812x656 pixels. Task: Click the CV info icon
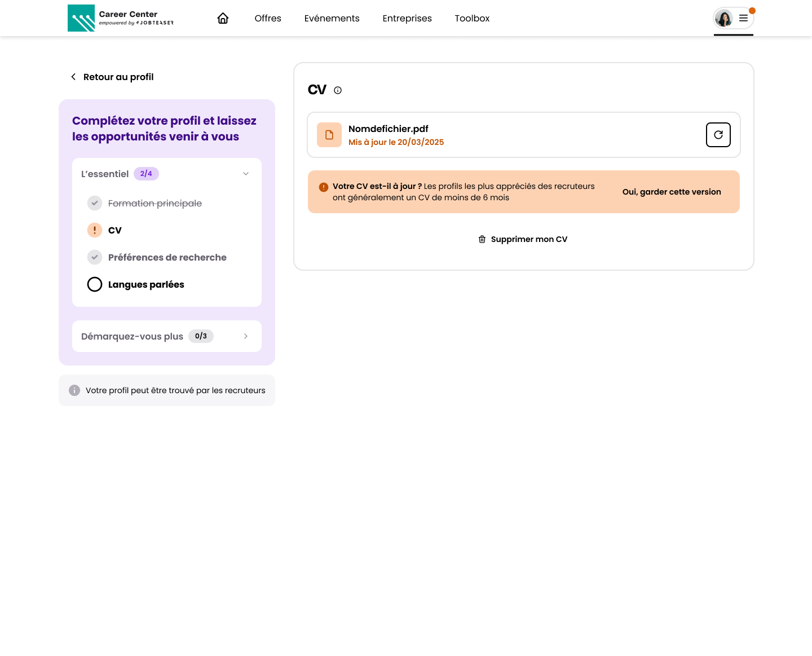(x=338, y=90)
